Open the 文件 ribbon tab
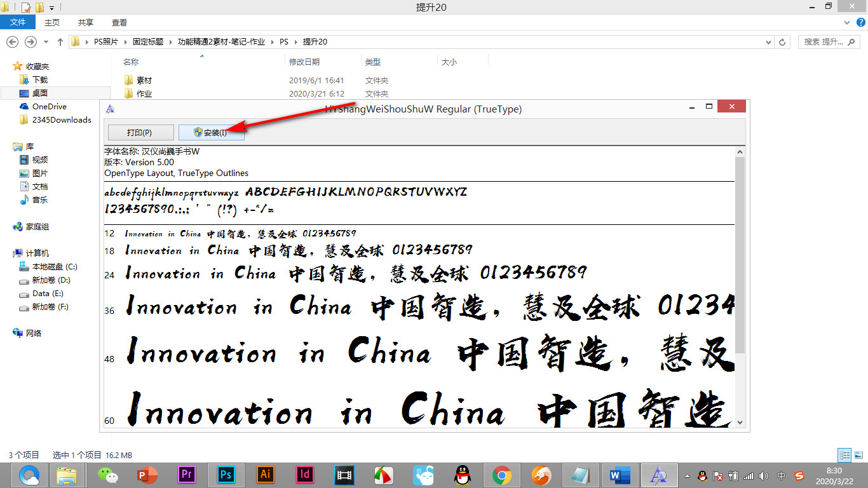This screenshot has width=868, height=488. [x=18, y=22]
